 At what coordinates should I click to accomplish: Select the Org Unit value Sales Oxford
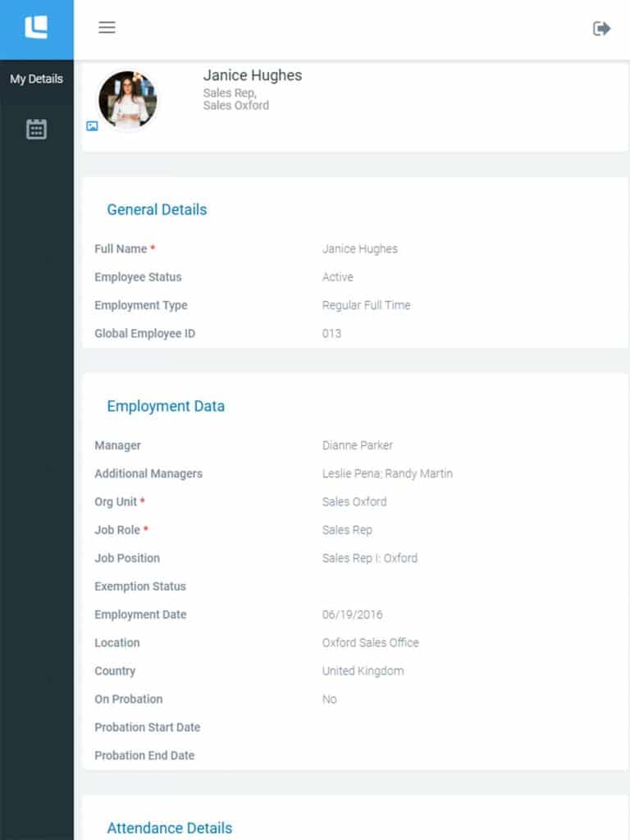click(x=354, y=502)
